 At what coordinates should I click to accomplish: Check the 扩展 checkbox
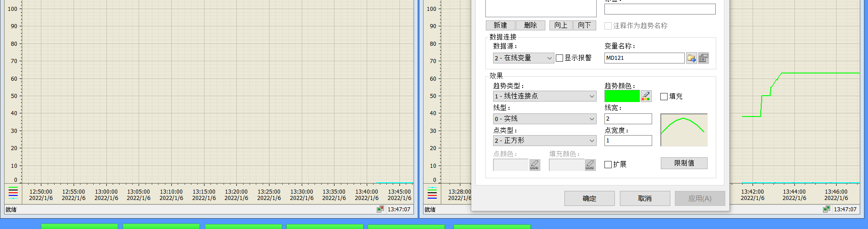608,165
